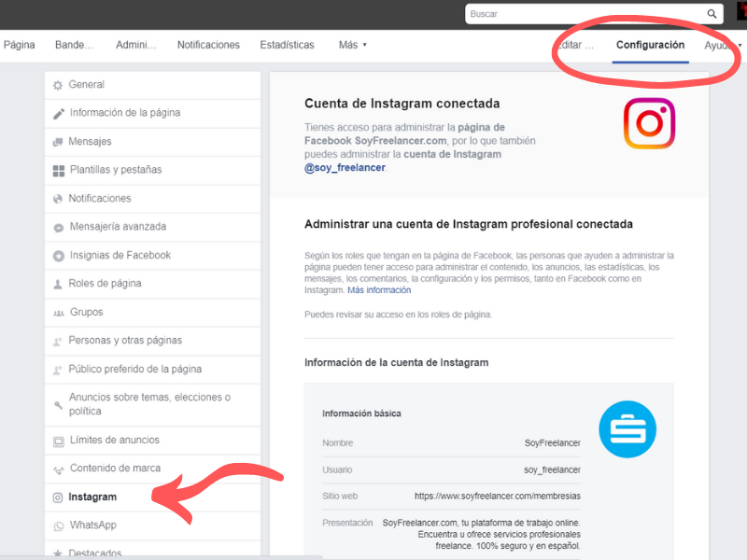This screenshot has height=560, width=747.
Task: Click the Plantillas y pestañas grid icon
Action: 59,171
